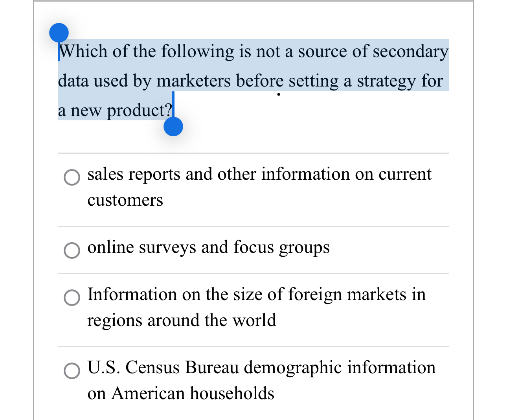Viewport: 507px width, 420px height.
Task: Click the answer about current customer sales reports
Action: [x=259, y=175]
